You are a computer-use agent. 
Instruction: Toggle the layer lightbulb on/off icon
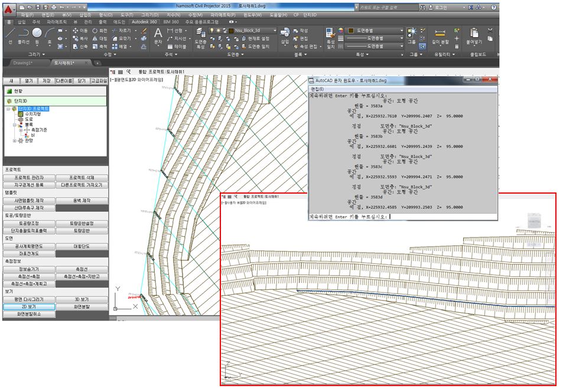[212, 31]
